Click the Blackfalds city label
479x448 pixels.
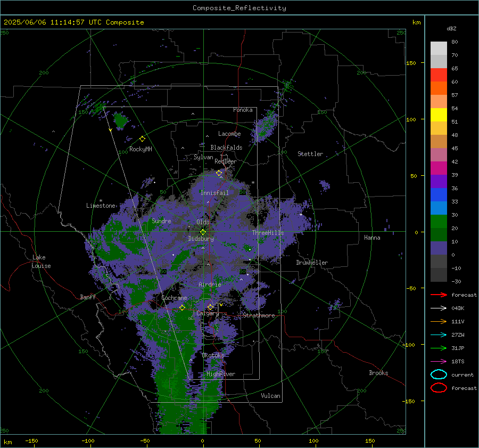click(226, 148)
